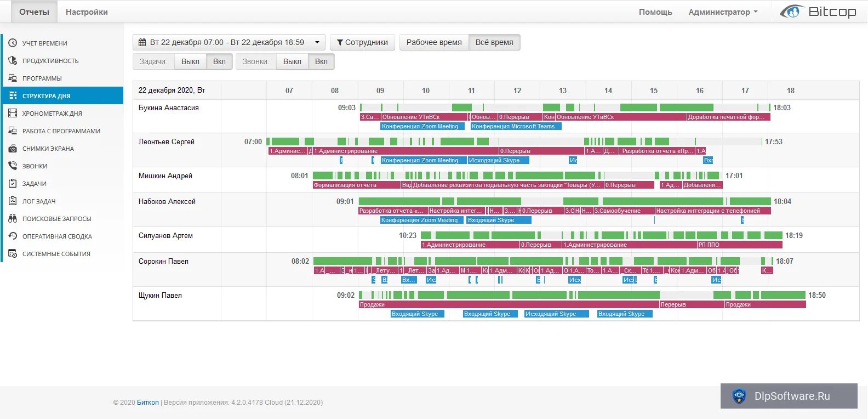Open the Сотрудники filter button
868x419 pixels.
click(362, 42)
